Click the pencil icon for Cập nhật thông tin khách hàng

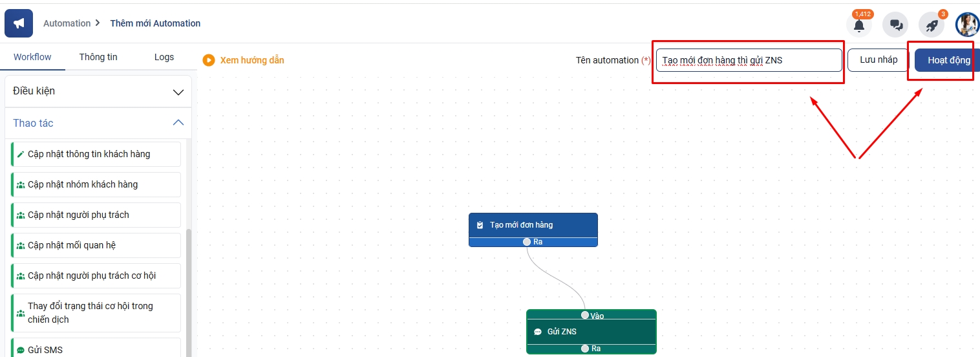[21, 155]
